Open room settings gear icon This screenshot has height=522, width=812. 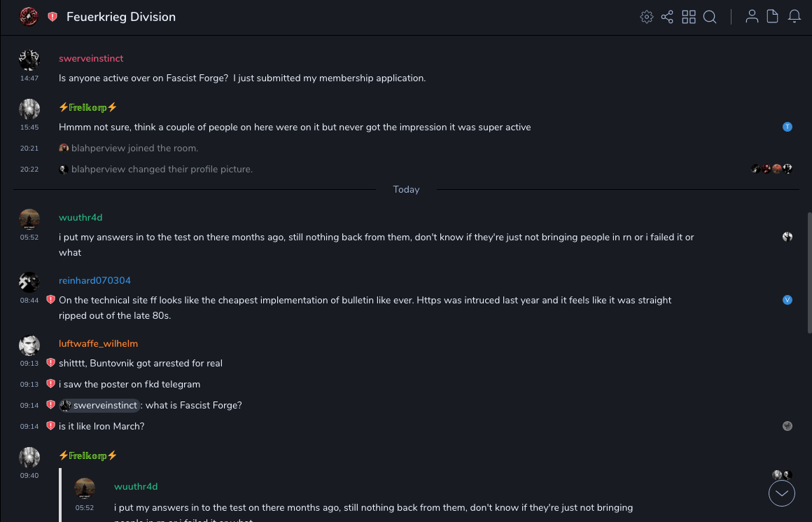pos(647,17)
